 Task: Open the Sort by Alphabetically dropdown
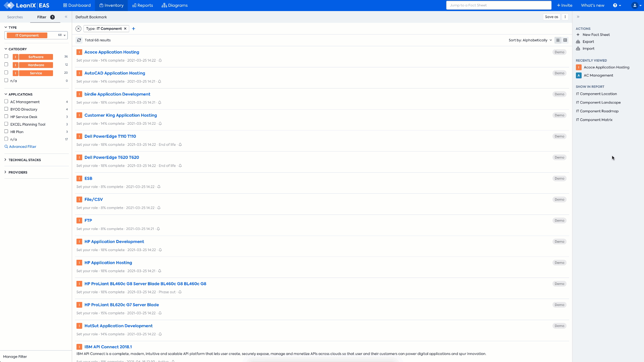(530, 40)
